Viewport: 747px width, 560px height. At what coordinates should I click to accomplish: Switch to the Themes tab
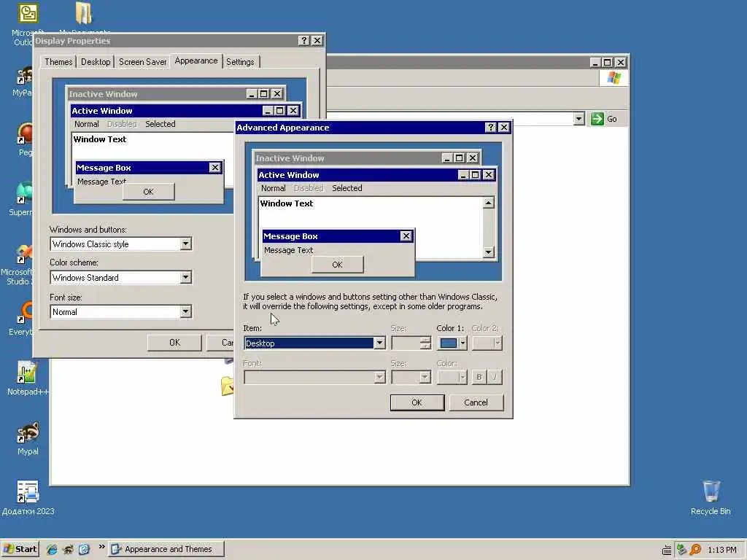[x=58, y=62]
